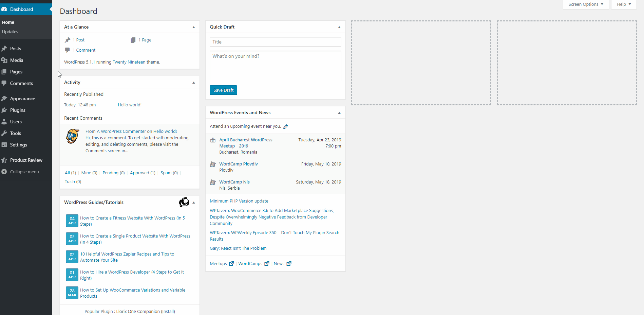This screenshot has height=315, width=644.
Task: Open the Help dropdown tab
Action: click(624, 4)
